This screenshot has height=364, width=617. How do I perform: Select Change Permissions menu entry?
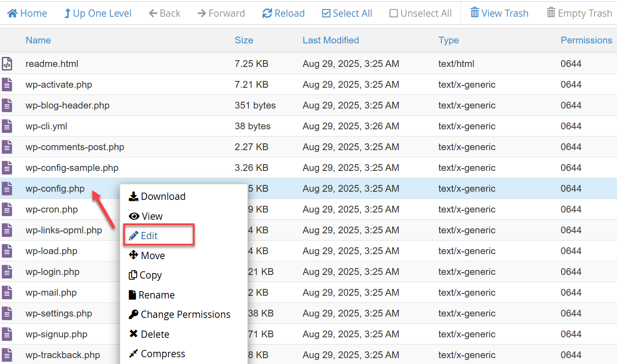coord(180,314)
